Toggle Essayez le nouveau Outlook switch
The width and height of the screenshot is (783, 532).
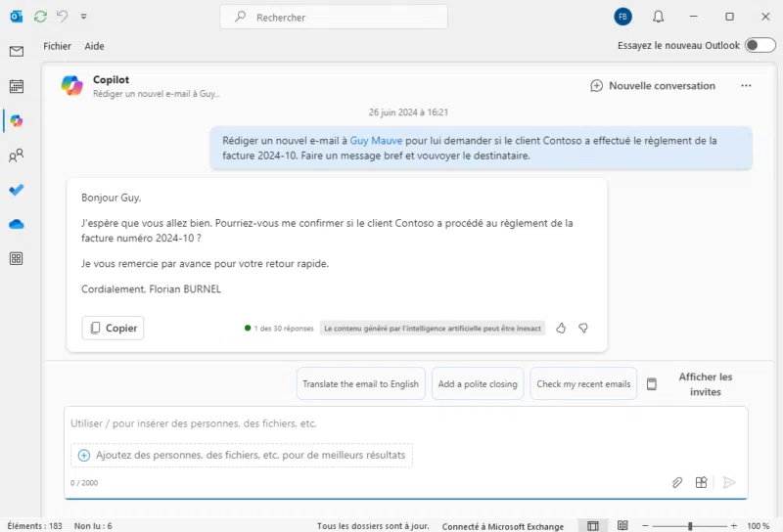tap(760, 45)
